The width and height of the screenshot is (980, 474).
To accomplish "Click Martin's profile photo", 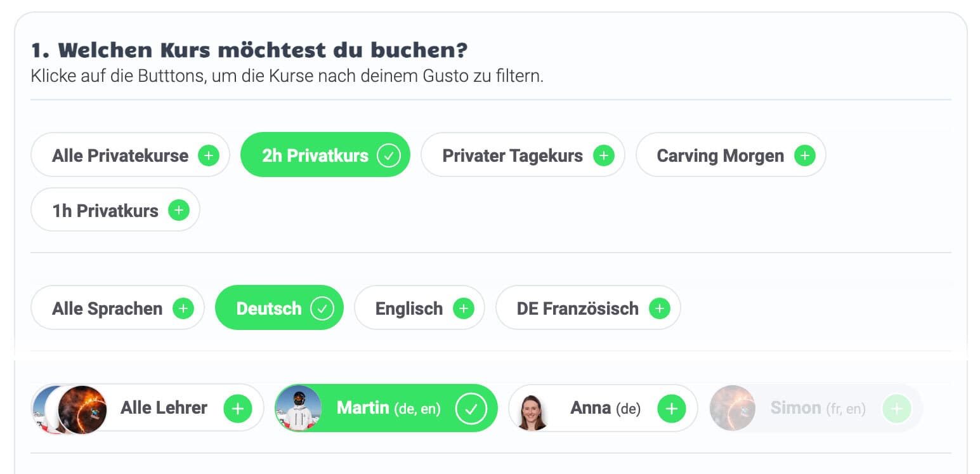I will [x=298, y=408].
